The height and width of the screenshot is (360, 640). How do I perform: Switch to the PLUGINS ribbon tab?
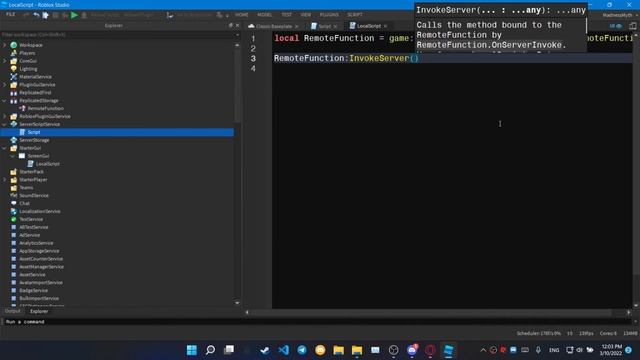329,15
